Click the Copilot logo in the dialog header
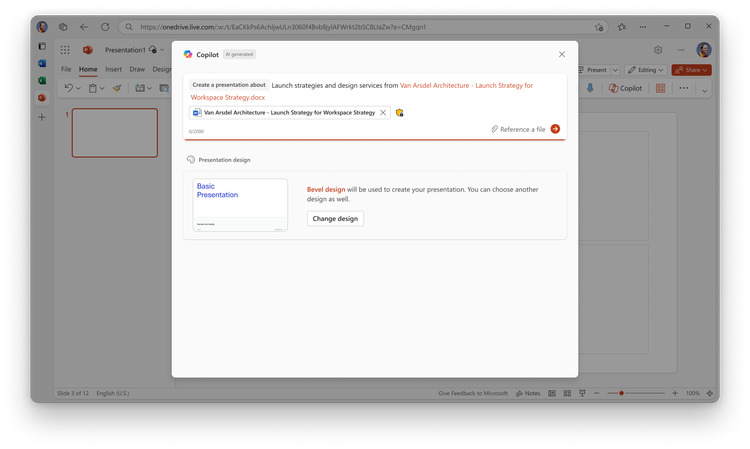 (188, 55)
